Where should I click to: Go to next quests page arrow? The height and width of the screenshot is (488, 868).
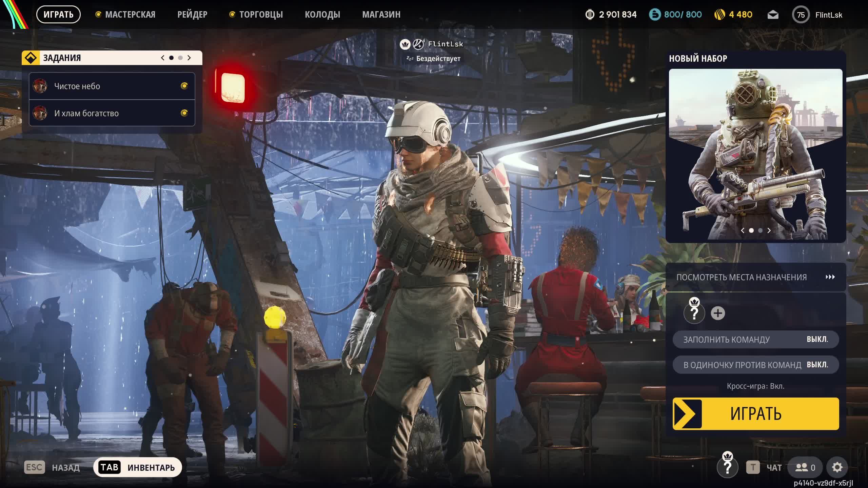tap(189, 58)
